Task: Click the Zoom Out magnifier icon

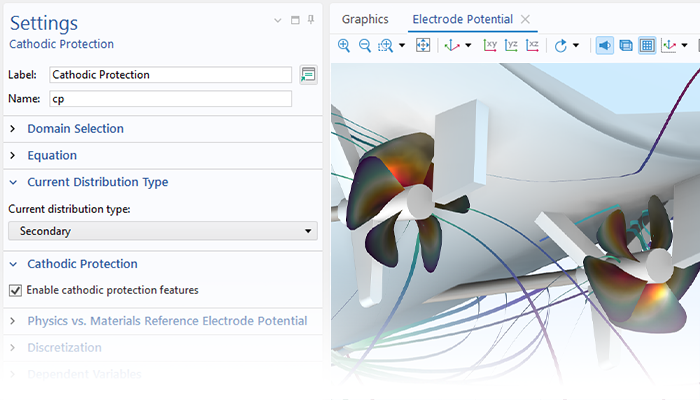Action: (x=365, y=45)
